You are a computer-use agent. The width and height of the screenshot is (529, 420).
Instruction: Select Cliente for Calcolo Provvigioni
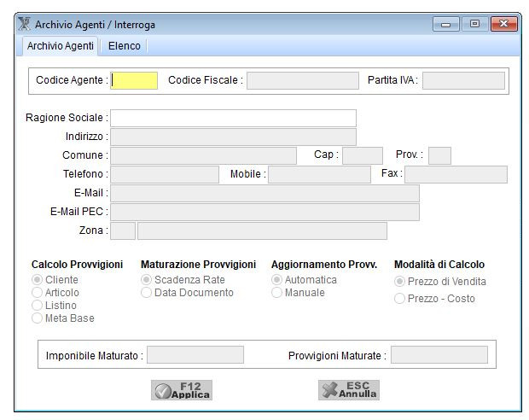point(38,280)
